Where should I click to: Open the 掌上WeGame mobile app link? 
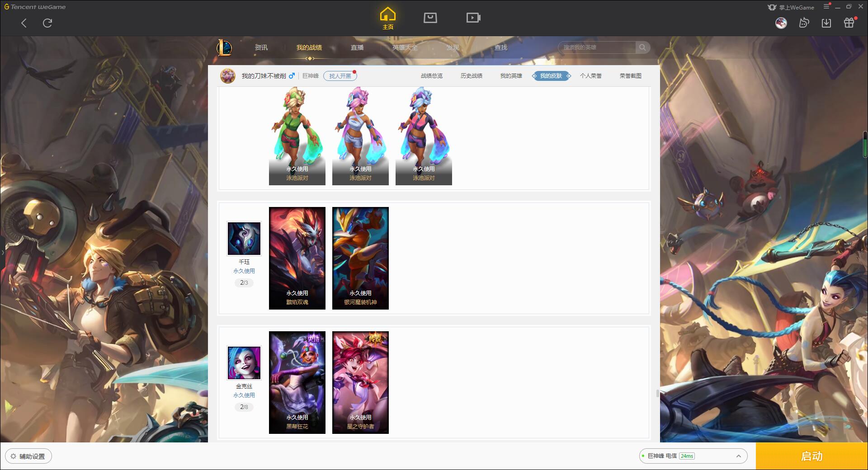pyautogui.click(x=791, y=7)
